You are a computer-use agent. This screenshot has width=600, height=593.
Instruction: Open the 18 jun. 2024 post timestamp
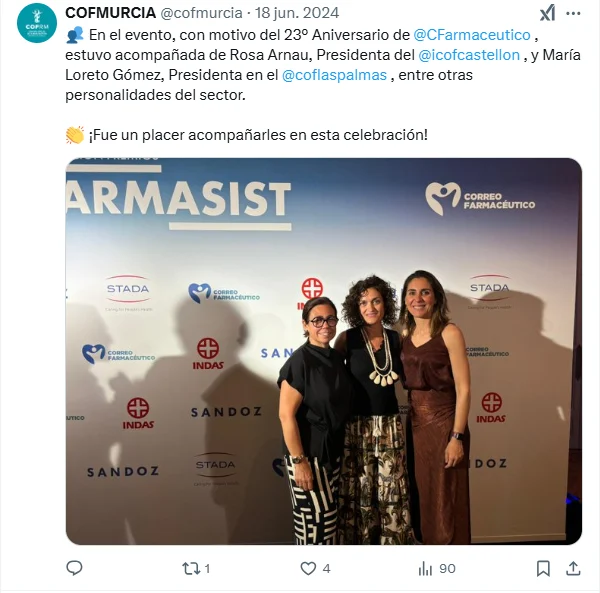[x=297, y=13]
